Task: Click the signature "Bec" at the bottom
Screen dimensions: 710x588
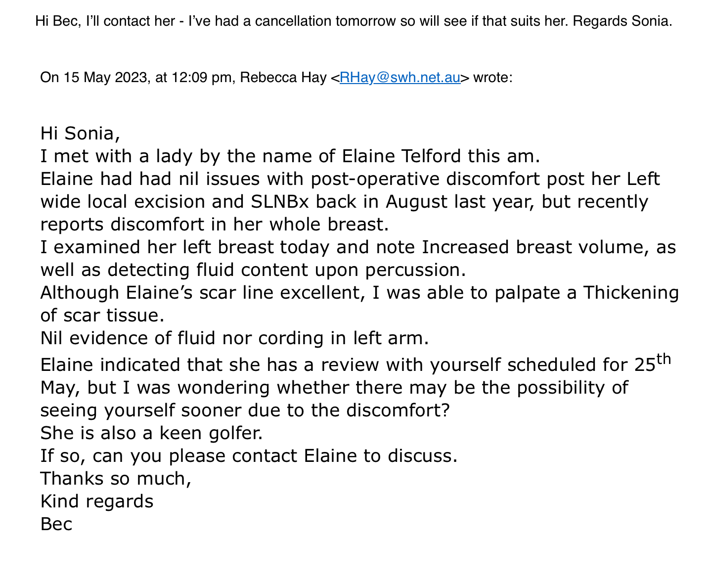Action: tap(56, 524)
